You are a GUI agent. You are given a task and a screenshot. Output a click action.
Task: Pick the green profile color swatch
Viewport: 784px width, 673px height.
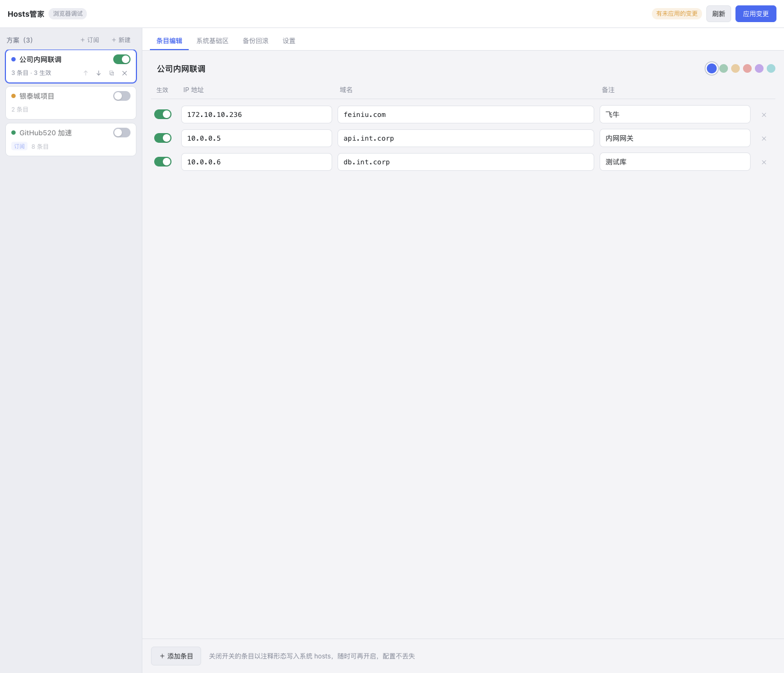pyautogui.click(x=724, y=68)
